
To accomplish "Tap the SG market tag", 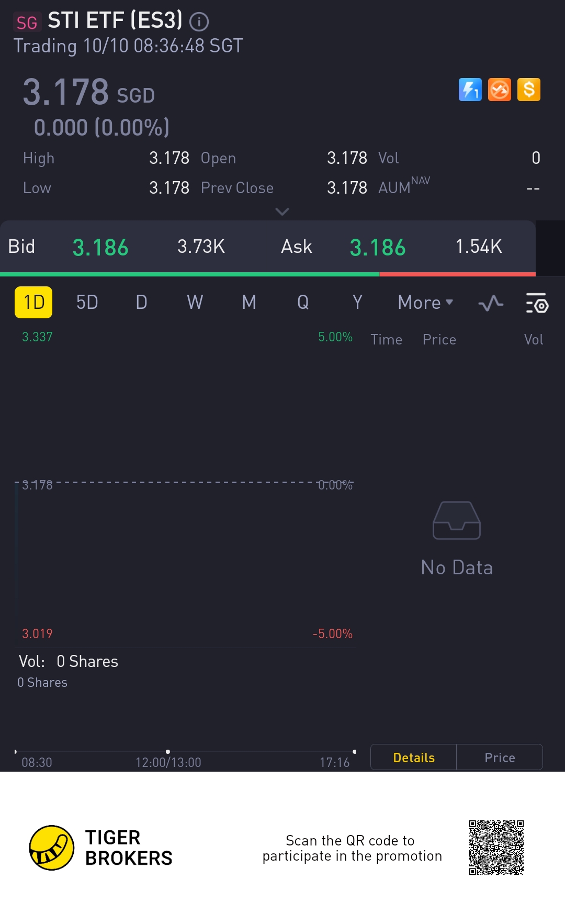I will (27, 23).
